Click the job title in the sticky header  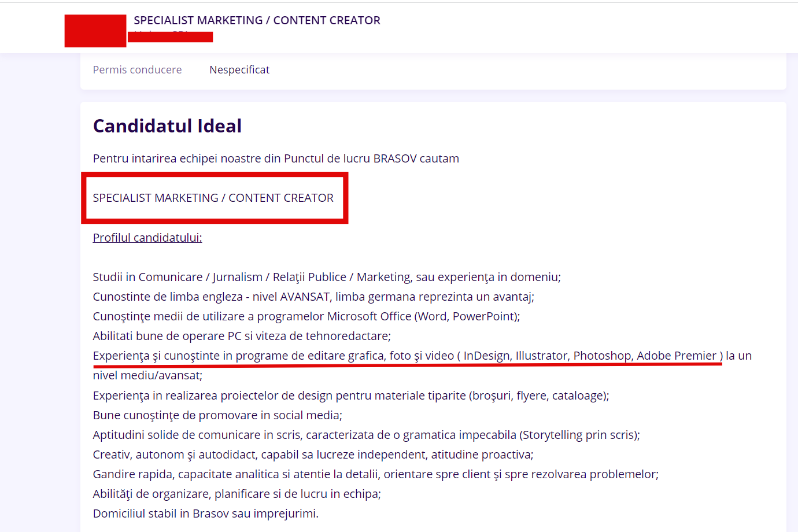(x=257, y=20)
